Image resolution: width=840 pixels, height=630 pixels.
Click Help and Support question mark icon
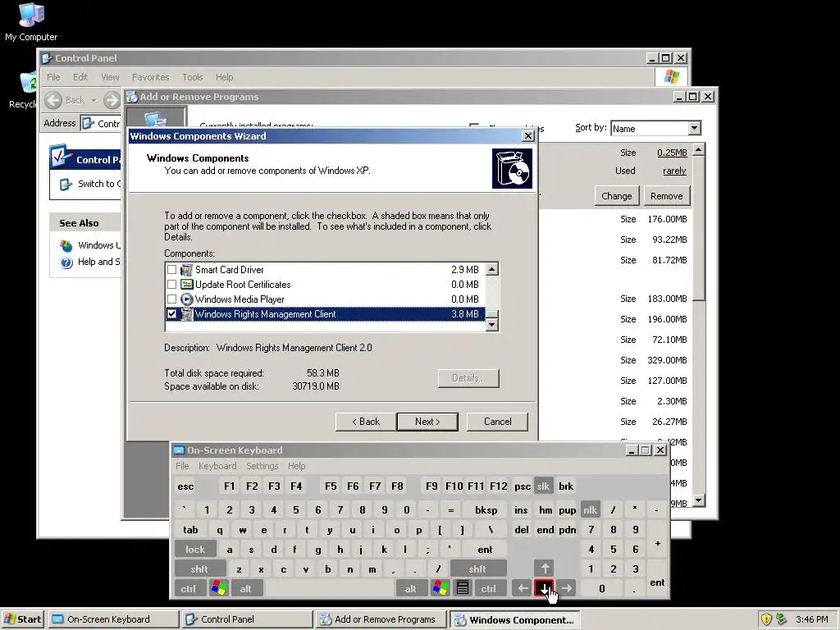pyautogui.click(x=66, y=262)
